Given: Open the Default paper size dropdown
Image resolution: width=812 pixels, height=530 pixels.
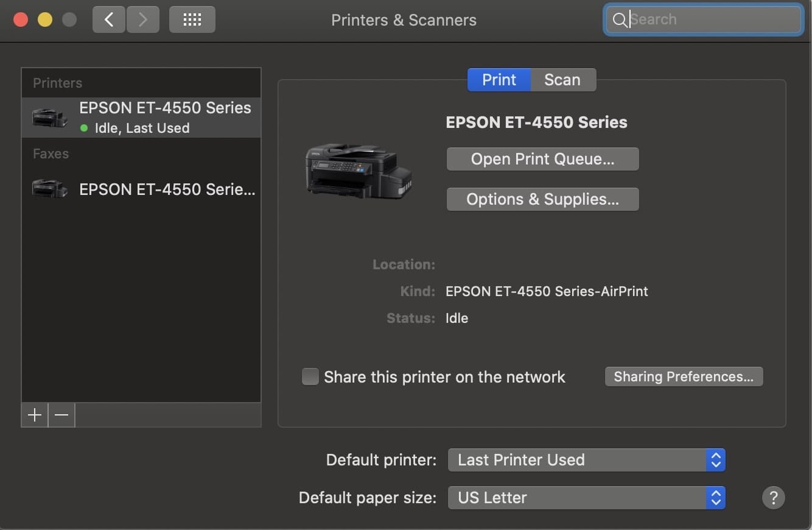Looking at the screenshot, I should click(x=586, y=498).
